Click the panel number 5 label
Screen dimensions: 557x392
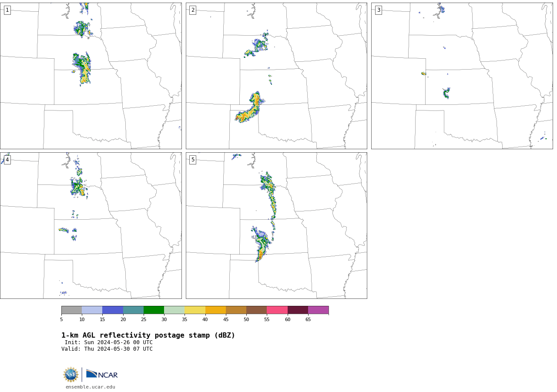pyautogui.click(x=193, y=160)
